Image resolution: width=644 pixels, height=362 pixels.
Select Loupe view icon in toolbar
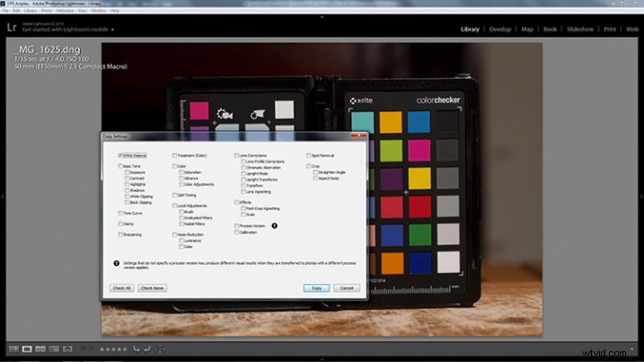tap(27, 349)
